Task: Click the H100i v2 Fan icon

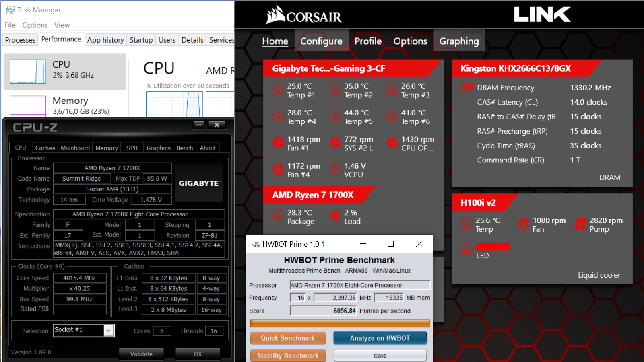Action: pyautogui.click(x=524, y=224)
